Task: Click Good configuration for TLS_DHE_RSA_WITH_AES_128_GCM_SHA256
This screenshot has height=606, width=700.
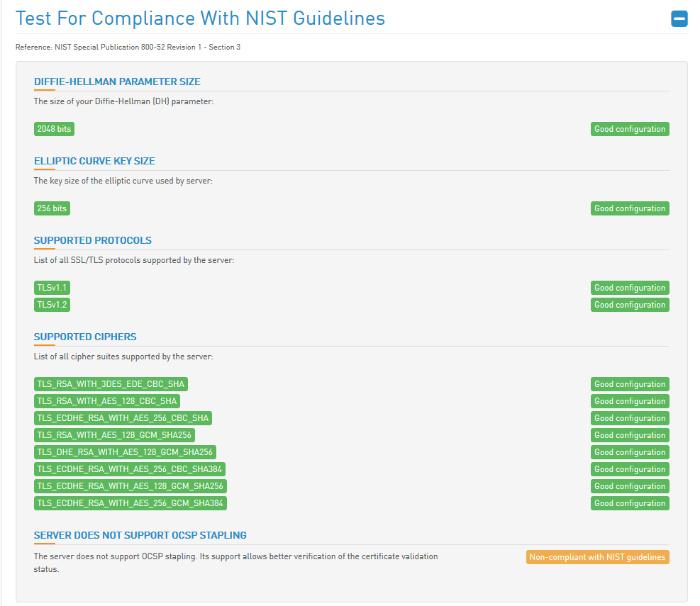Action: [x=630, y=452]
